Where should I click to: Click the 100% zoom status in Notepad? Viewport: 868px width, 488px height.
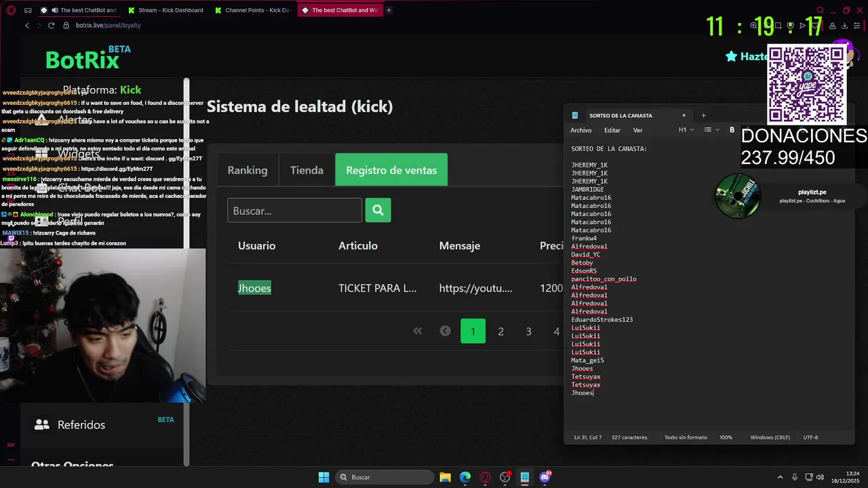(x=726, y=437)
